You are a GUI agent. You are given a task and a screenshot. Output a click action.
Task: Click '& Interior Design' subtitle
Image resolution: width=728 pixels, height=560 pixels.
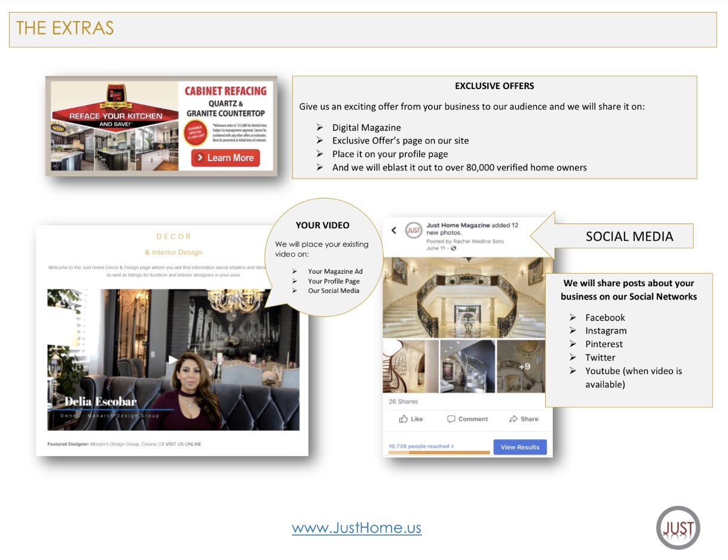(173, 252)
